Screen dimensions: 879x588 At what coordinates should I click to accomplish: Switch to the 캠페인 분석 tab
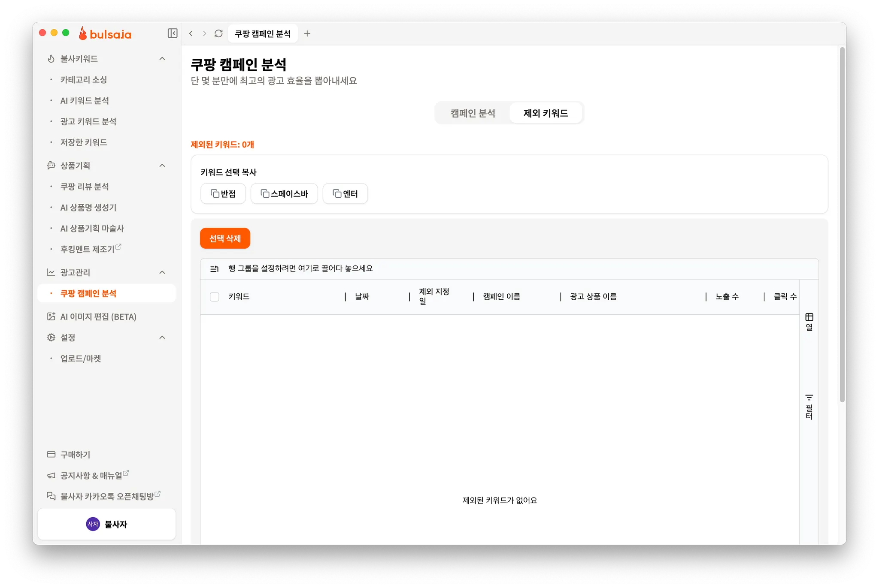[x=473, y=113]
